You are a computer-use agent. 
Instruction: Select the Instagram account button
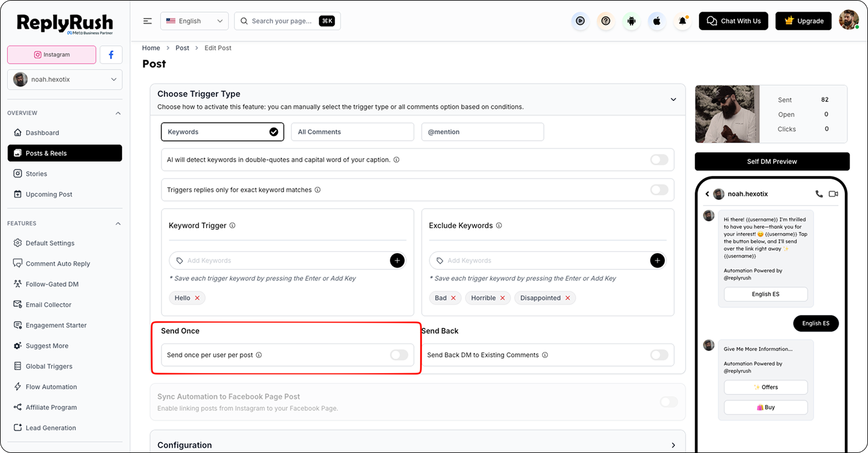point(52,54)
